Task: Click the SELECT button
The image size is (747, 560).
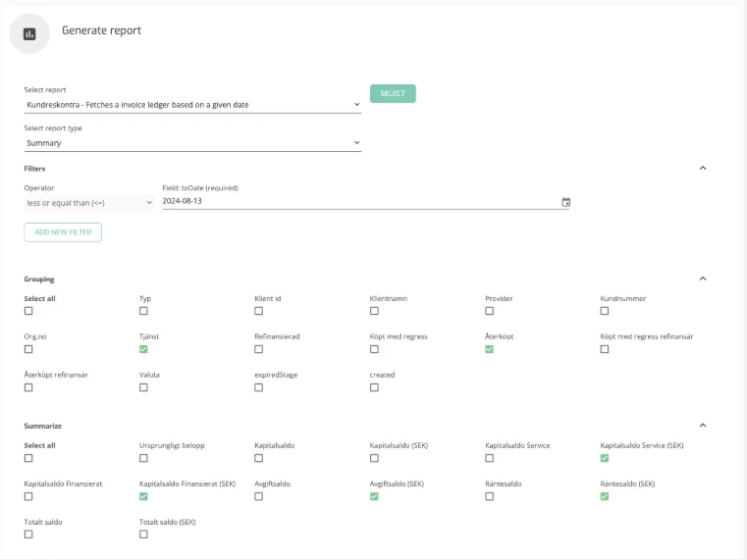Action: pyautogui.click(x=393, y=94)
